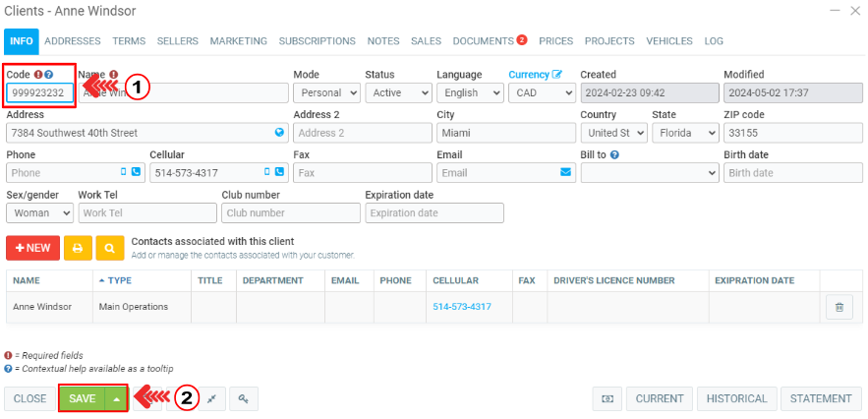Switch to the ADDRESSES tab
The image size is (868, 419).
[x=73, y=41]
